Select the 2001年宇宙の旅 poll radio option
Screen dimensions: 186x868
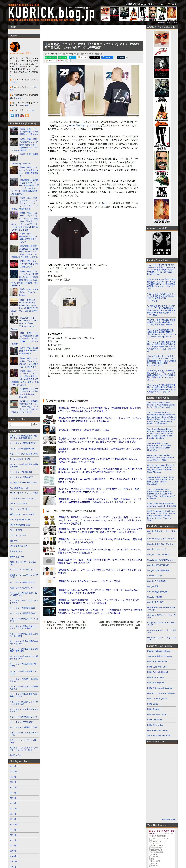(150, 850)
